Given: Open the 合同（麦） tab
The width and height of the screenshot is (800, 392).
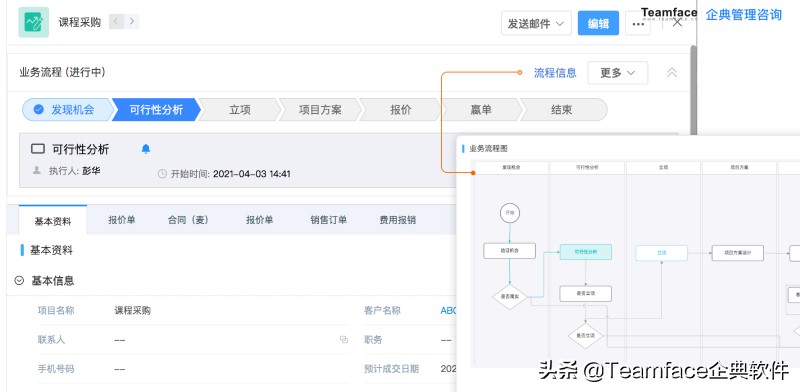Looking at the screenshot, I should [x=189, y=220].
